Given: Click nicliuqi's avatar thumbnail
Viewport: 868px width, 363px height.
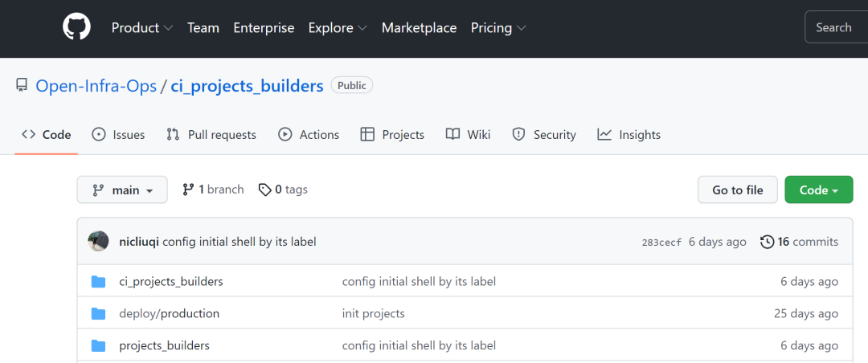Looking at the screenshot, I should point(98,241).
